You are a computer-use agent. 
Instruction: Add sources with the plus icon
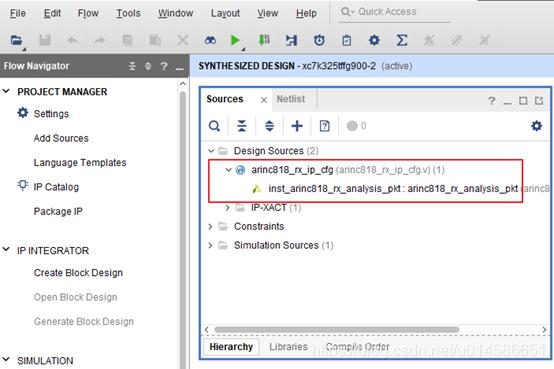pyautogui.click(x=297, y=126)
